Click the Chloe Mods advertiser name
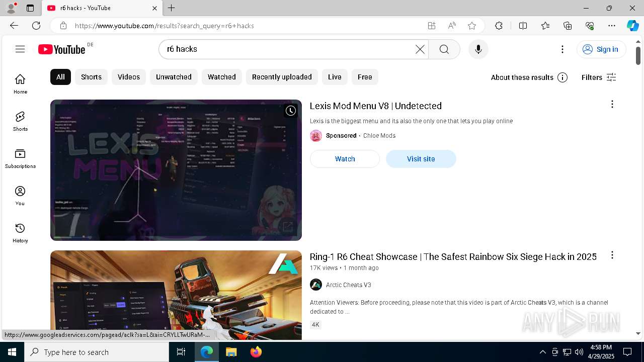The image size is (644, 362). [x=379, y=136]
